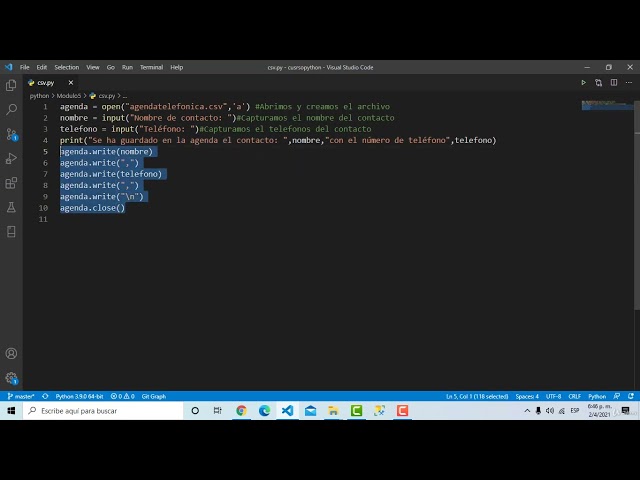
Task: Show hidden system tray icons
Action: point(527,411)
